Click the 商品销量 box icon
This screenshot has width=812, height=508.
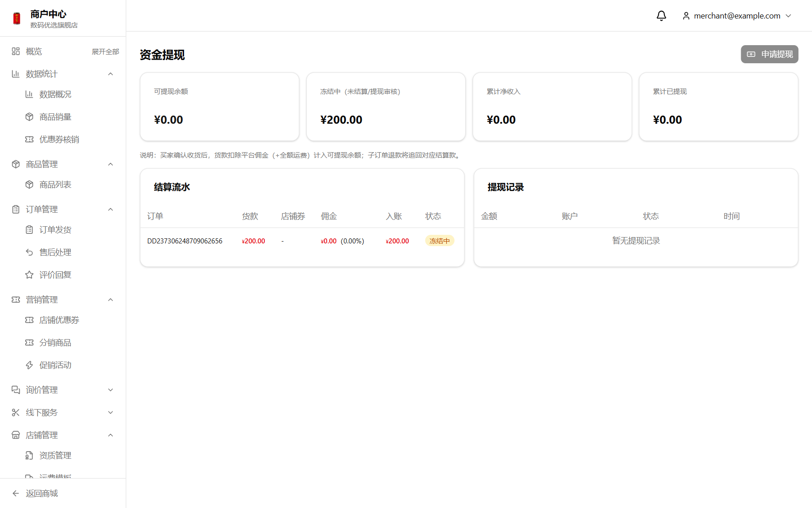[29, 117]
